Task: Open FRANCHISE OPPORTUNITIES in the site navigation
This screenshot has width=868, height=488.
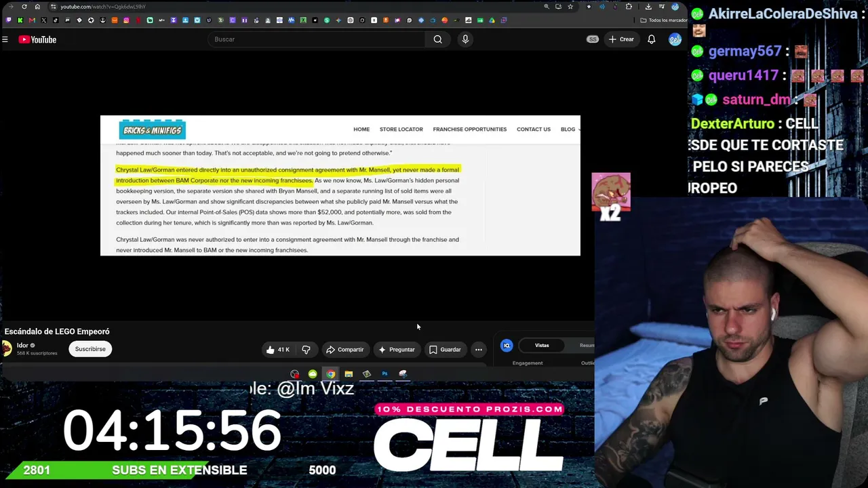Action: pyautogui.click(x=470, y=129)
